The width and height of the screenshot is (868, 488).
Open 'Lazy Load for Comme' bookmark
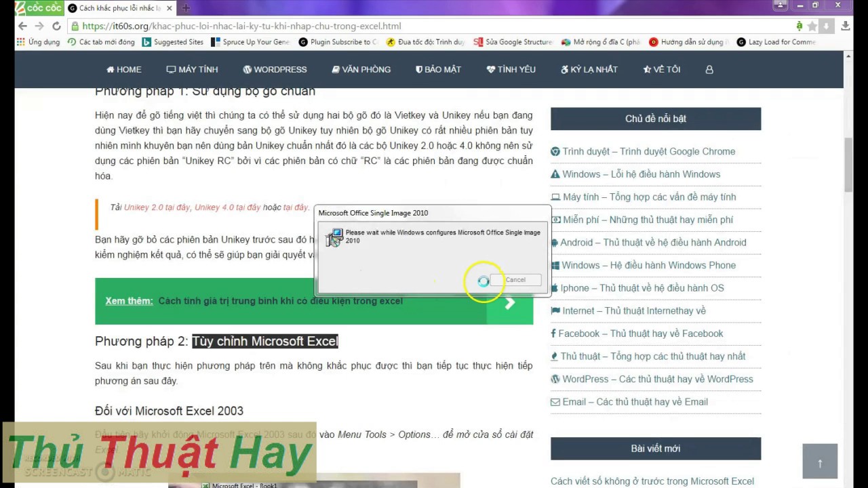[x=776, y=42]
